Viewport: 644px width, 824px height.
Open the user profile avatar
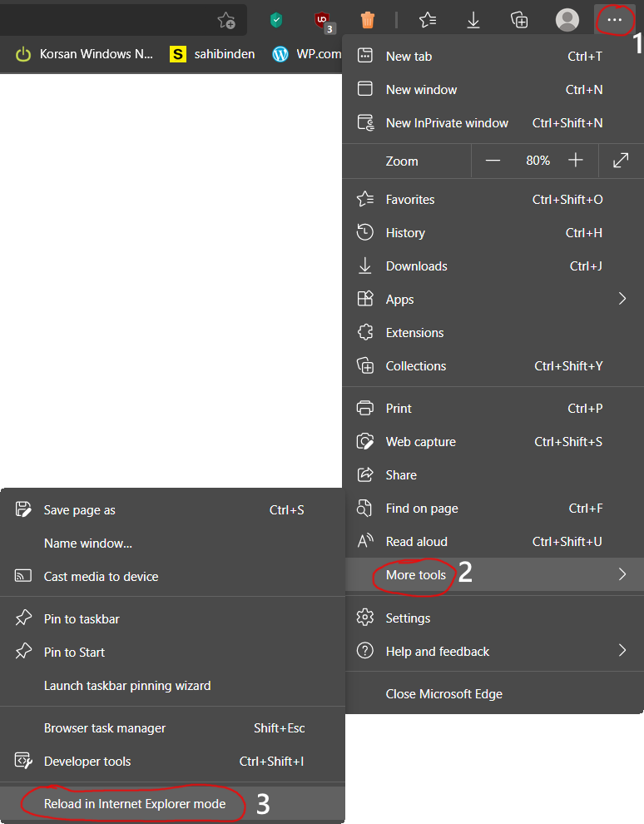point(567,20)
